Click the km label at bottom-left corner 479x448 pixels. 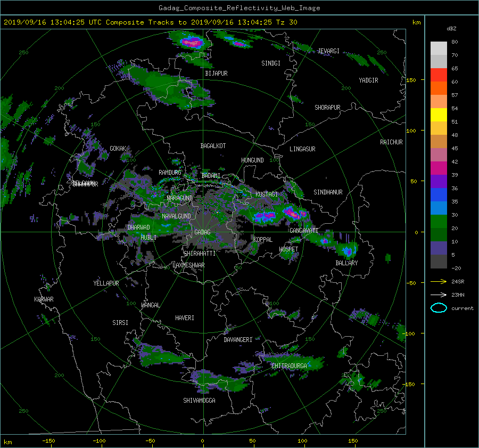(8, 442)
